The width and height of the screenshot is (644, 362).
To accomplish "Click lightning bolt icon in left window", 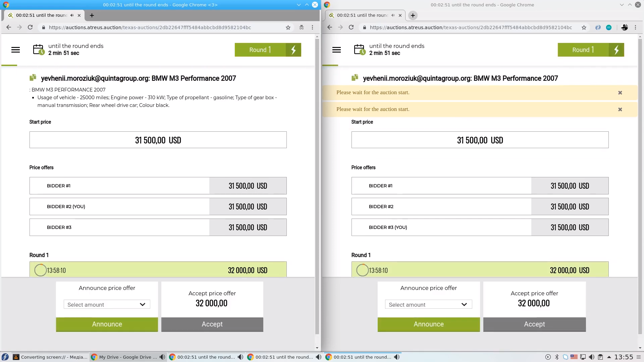I will tap(293, 50).
